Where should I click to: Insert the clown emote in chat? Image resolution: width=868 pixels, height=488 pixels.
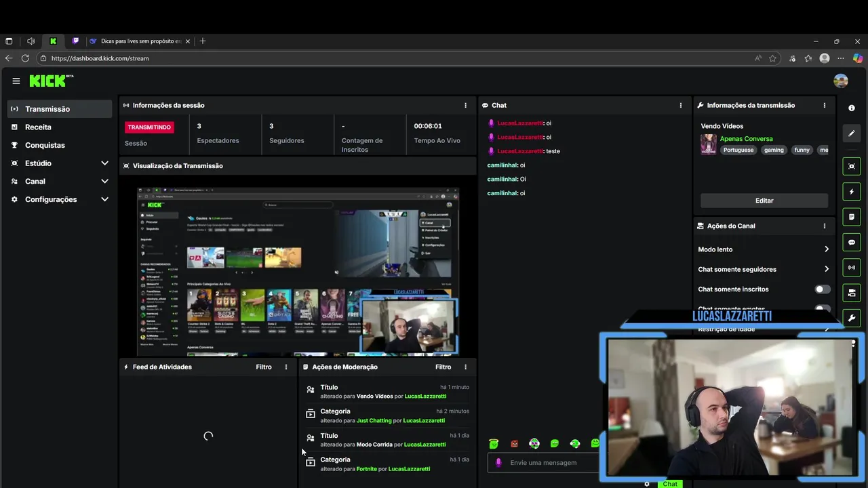tap(534, 444)
